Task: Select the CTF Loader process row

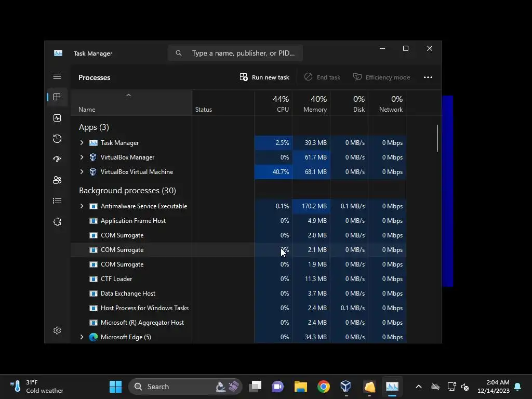Action: coord(238,279)
